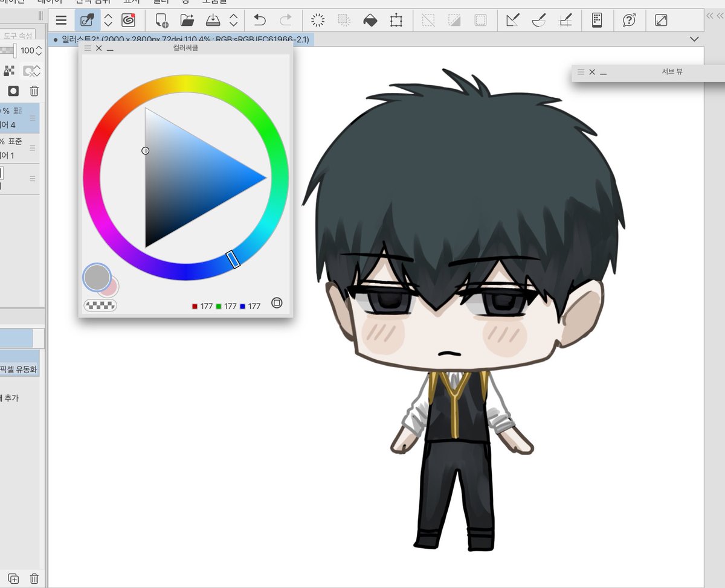Activate the Scale/Rotate transform icon
The image size is (725, 588).
(396, 21)
